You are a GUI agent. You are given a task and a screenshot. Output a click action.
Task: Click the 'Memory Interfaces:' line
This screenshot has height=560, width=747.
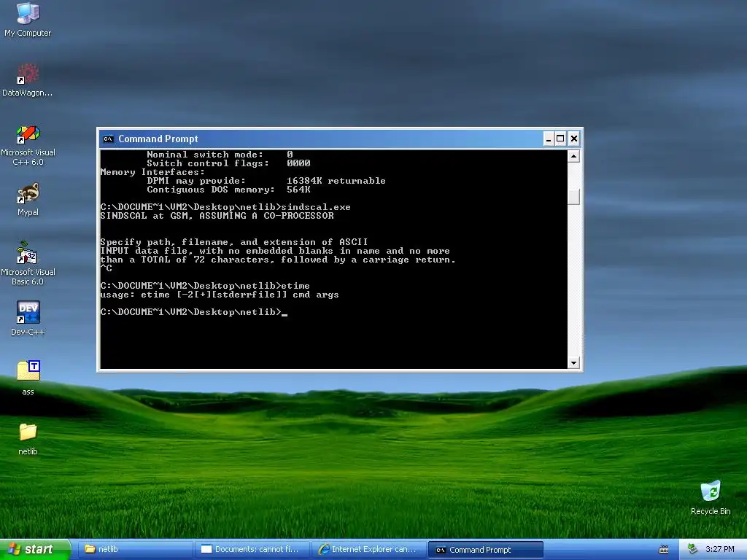152,172
